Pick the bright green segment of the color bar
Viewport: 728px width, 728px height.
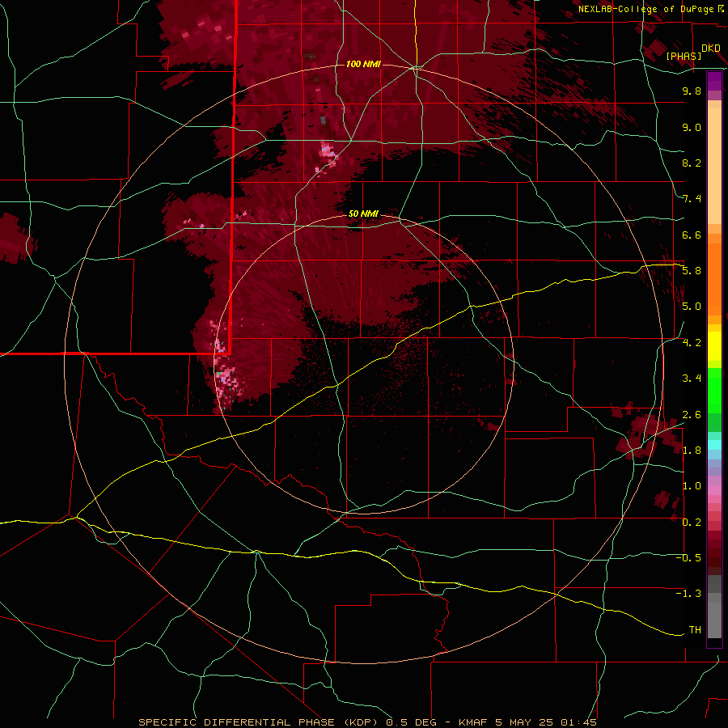[x=714, y=391]
